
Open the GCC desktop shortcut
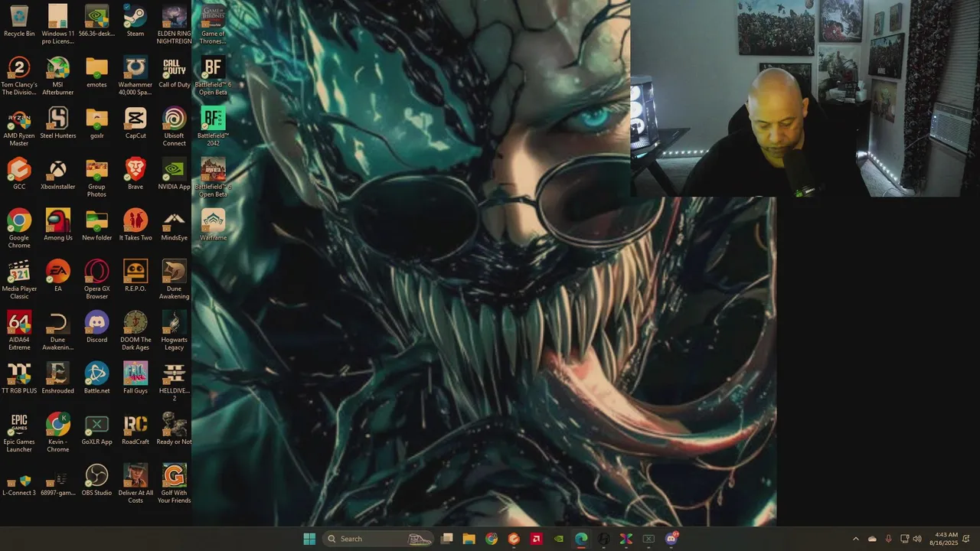tap(19, 174)
